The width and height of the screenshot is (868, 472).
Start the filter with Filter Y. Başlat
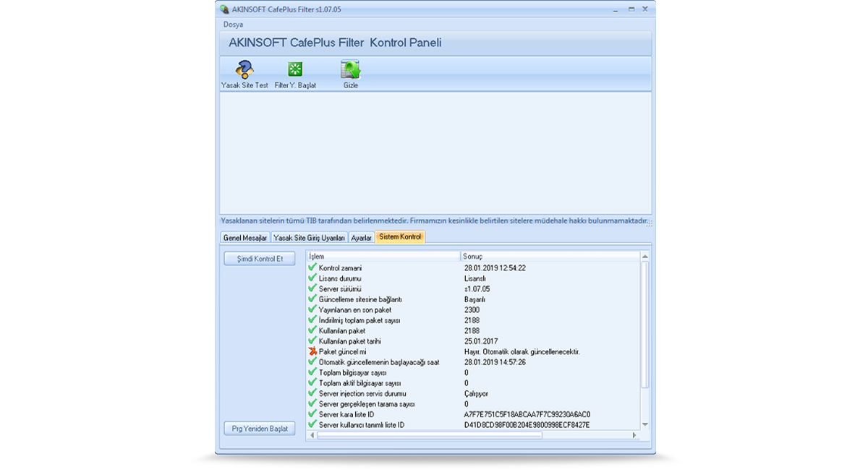point(295,70)
